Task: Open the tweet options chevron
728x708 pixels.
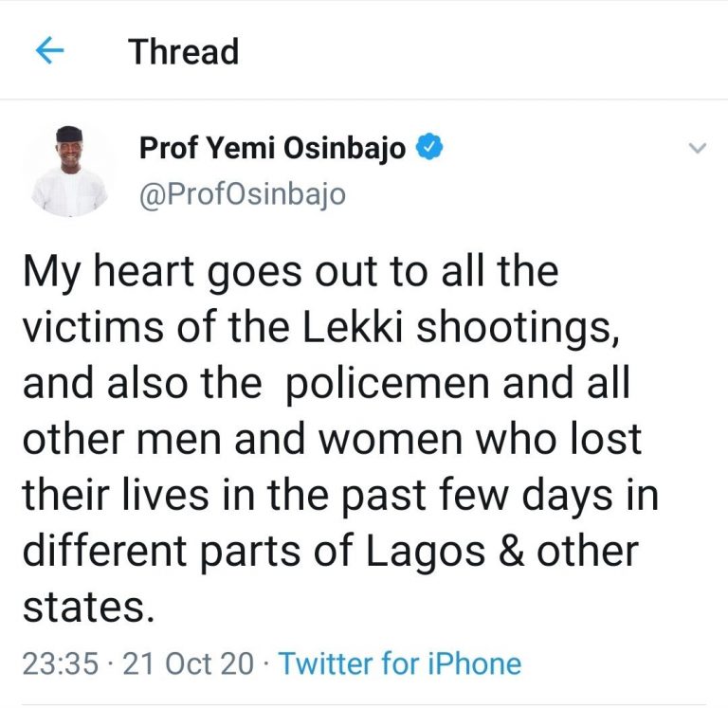Action: (697, 148)
